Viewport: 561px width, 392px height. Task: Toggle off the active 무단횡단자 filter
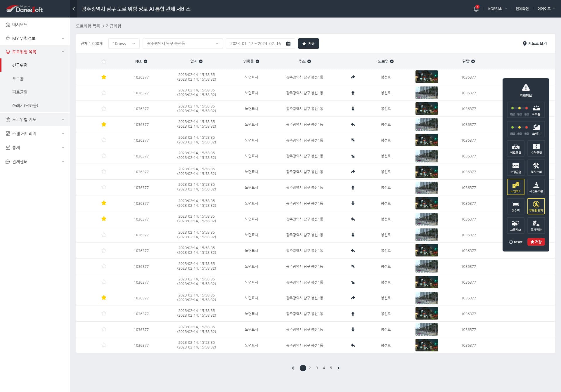(536, 206)
